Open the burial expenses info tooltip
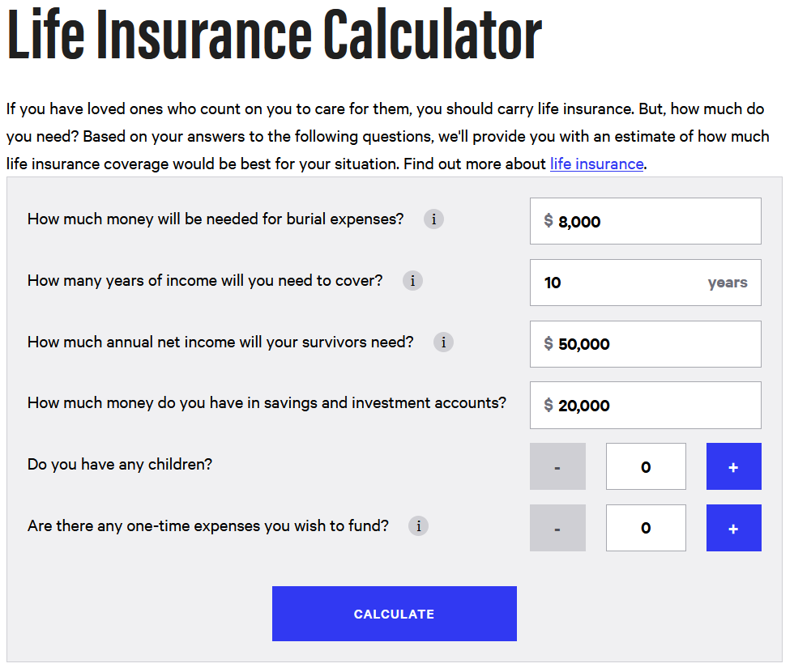This screenshot has height=672, width=794. click(433, 219)
